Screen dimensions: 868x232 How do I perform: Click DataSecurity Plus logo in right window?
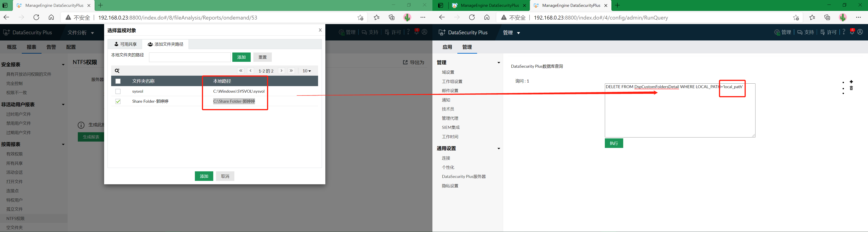pyautogui.click(x=463, y=32)
